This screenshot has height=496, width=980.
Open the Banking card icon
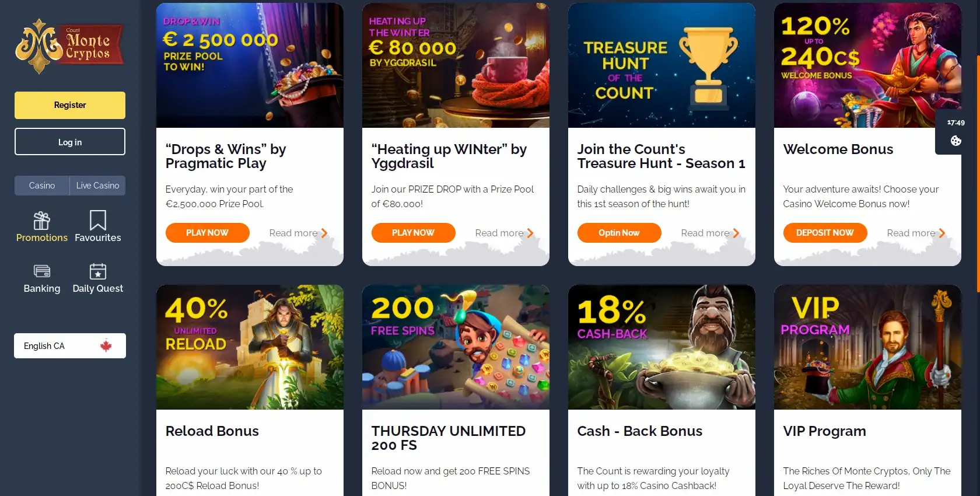click(x=42, y=271)
